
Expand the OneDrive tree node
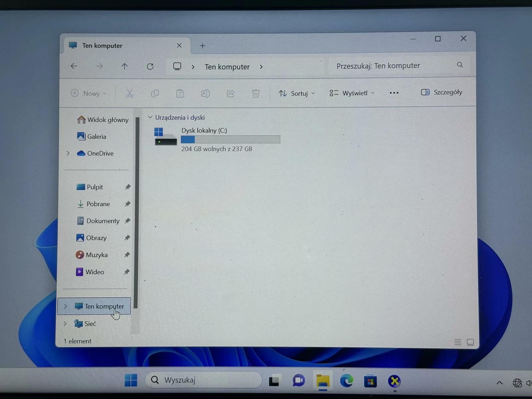coord(68,153)
